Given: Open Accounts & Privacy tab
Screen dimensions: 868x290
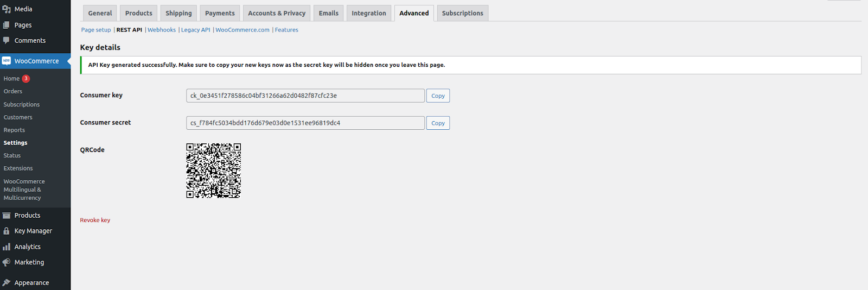Looking at the screenshot, I should (277, 13).
